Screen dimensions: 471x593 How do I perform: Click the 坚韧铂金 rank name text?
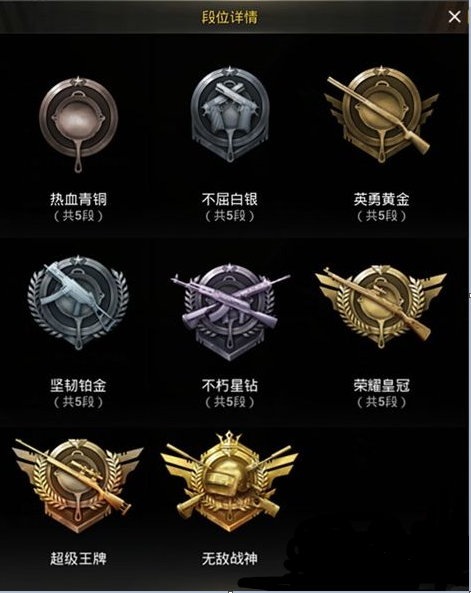pyautogui.click(x=78, y=385)
